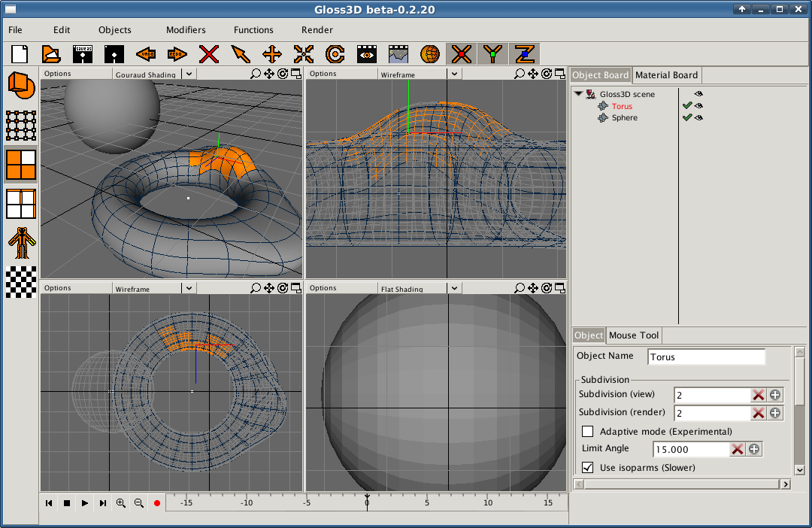Screen dimensions: 812x528
Task: Switch to Vertex mode in the left sidebar
Action: pos(21,126)
